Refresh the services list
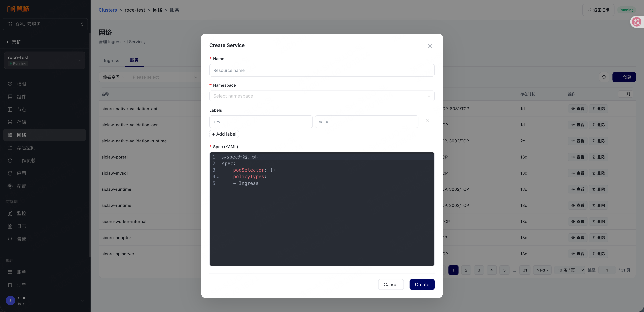Screen dimensions: 644x312 tap(604, 77)
